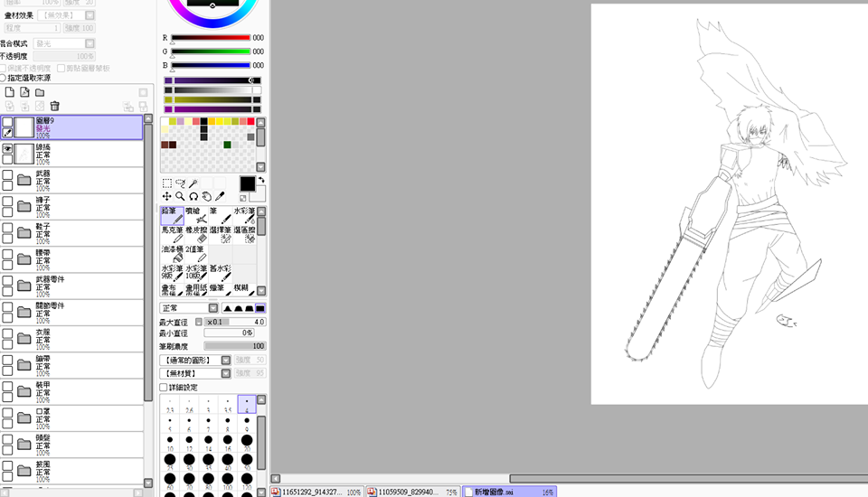The height and width of the screenshot is (497, 868).
Task: Select the rectangular selection tool
Action: [x=166, y=183]
